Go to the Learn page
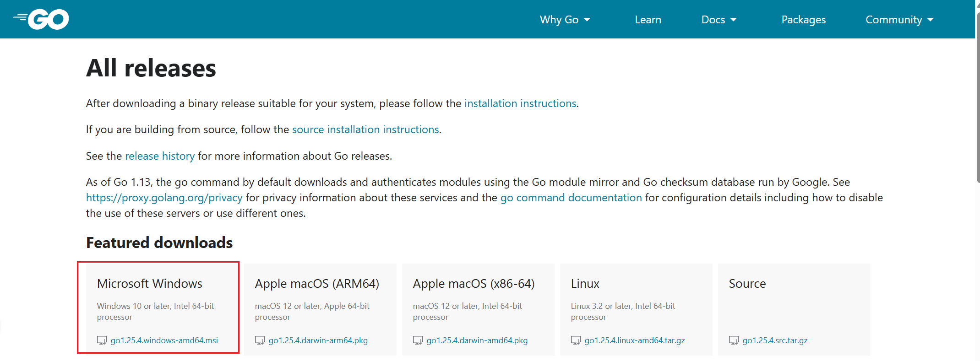The height and width of the screenshot is (361, 980). pos(648,20)
